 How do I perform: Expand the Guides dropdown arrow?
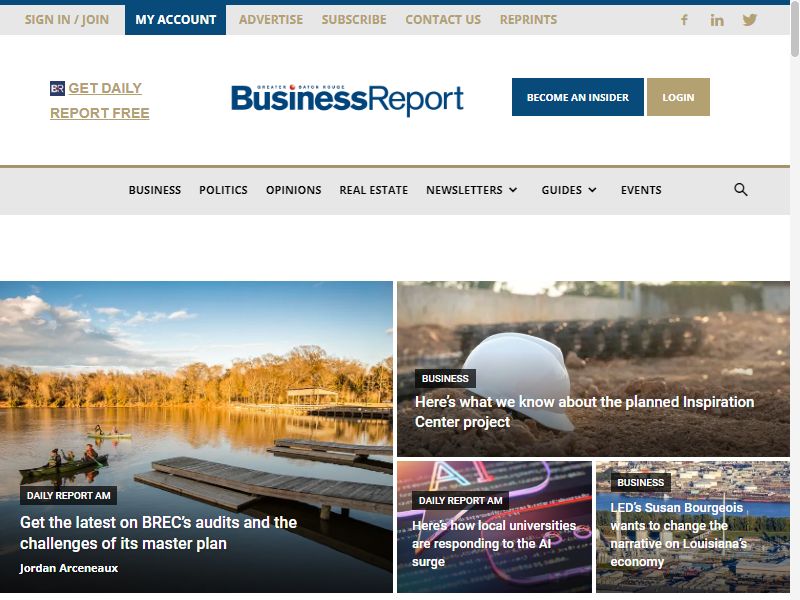(x=592, y=190)
